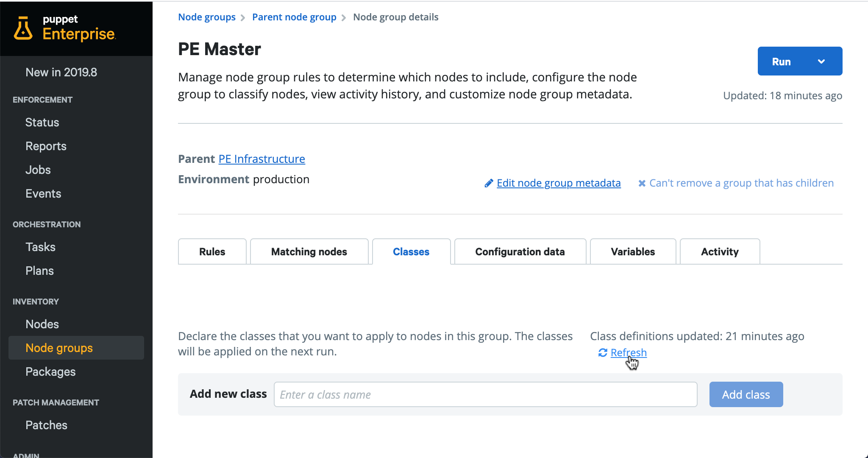Screen dimensions: 868x458
Task: Open New in 2019.8 sidebar item
Action: click(x=61, y=72)
